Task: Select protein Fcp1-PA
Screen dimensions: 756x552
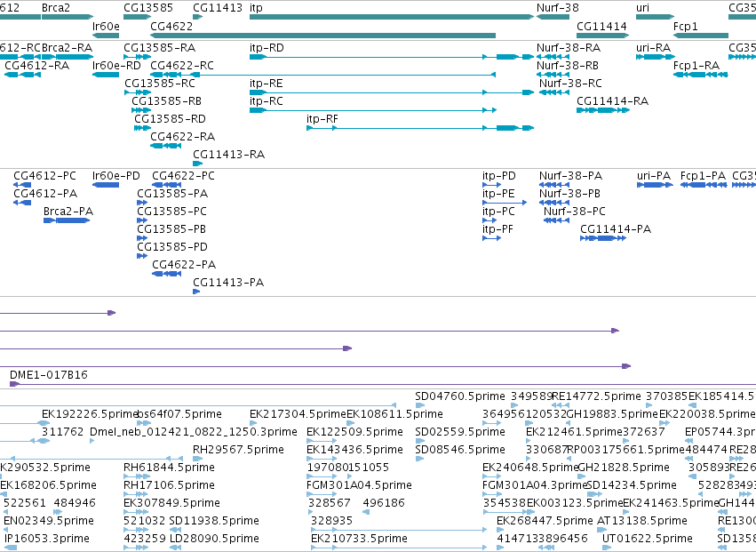Action: coord(704,185)
